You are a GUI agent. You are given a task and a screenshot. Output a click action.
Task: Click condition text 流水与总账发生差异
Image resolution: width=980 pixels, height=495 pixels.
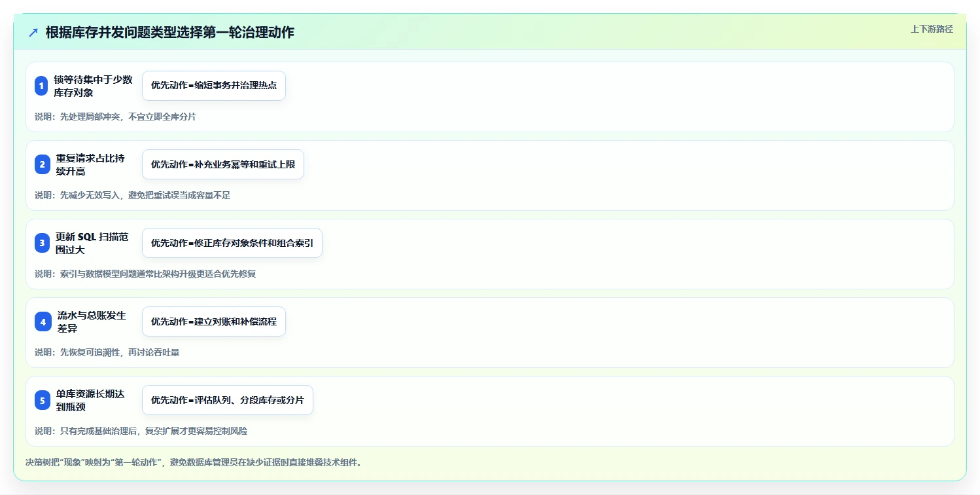(x=92, y=321)
